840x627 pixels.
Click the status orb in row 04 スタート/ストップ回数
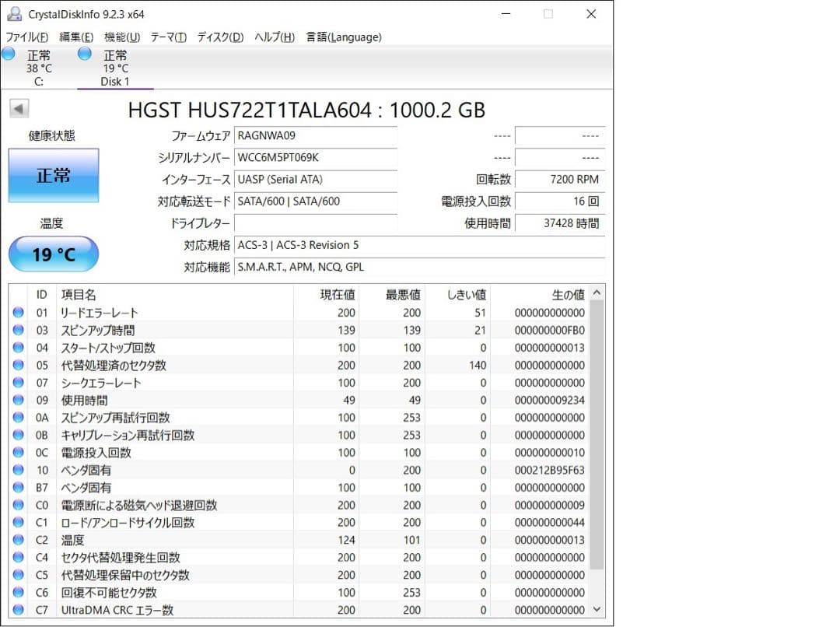[18, 347]
